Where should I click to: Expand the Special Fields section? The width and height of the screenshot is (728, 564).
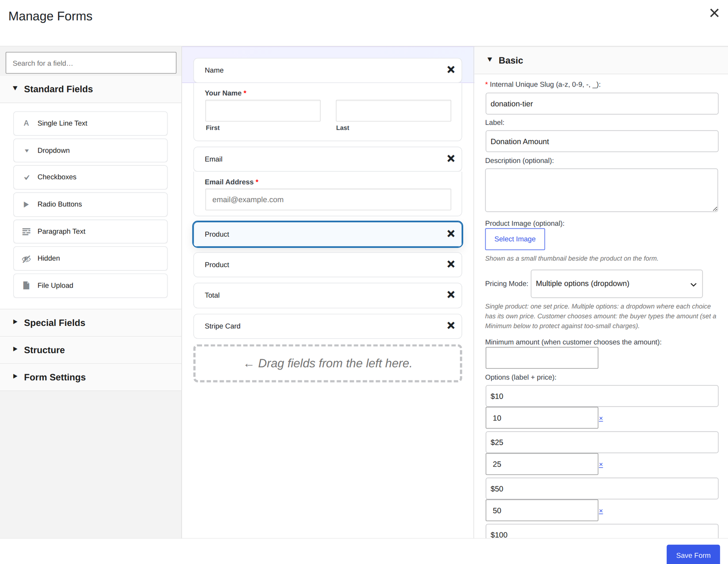(91, 323)
